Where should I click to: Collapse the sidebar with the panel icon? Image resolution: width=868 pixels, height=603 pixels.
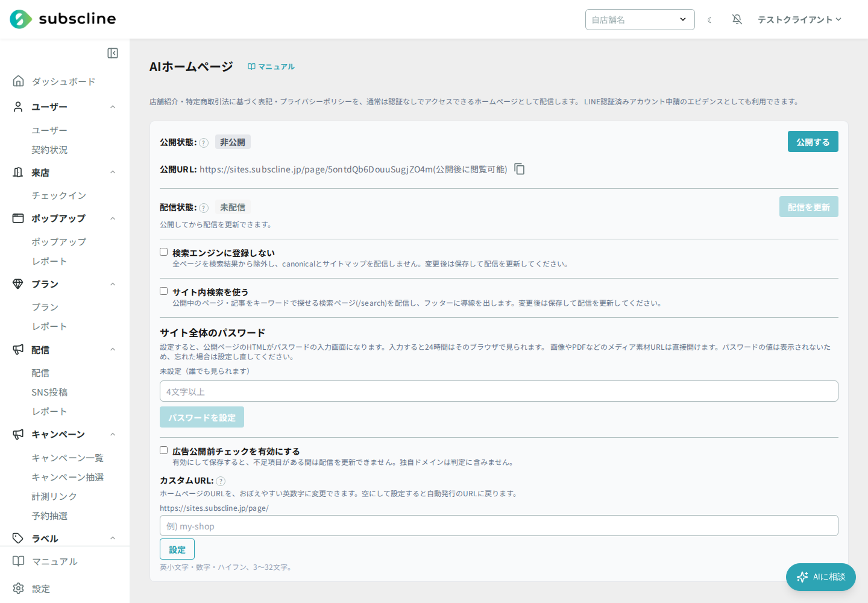click(x=113, y=53)
